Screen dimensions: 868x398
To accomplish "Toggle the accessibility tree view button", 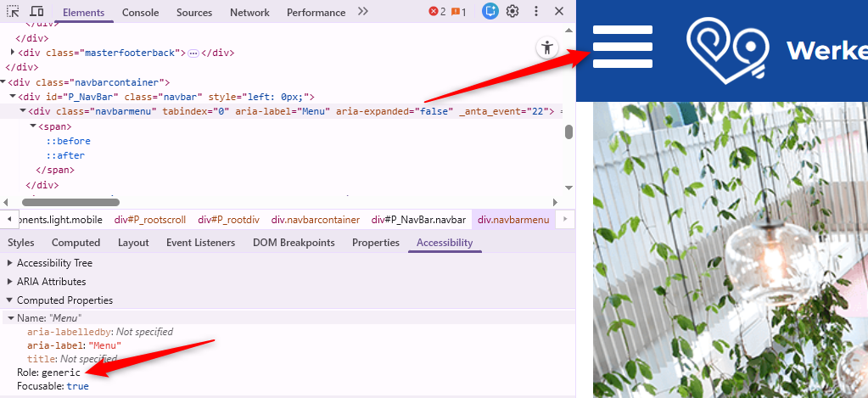I will pyautogui.click(x=547, y=48).
